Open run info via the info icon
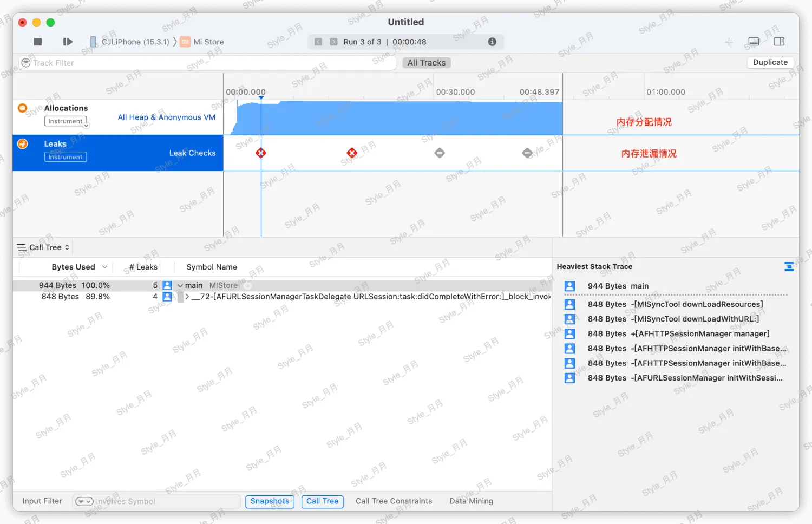 point(492,42)
